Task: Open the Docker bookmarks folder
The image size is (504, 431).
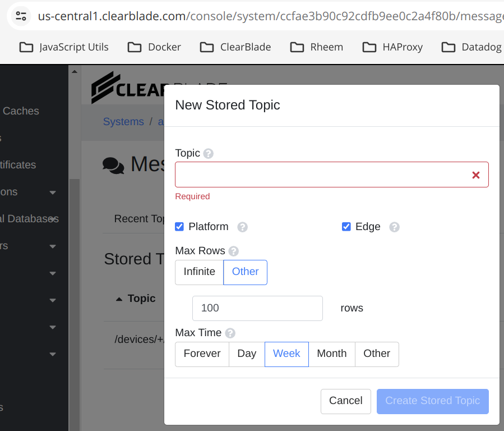Action: [x=154, y=47]
